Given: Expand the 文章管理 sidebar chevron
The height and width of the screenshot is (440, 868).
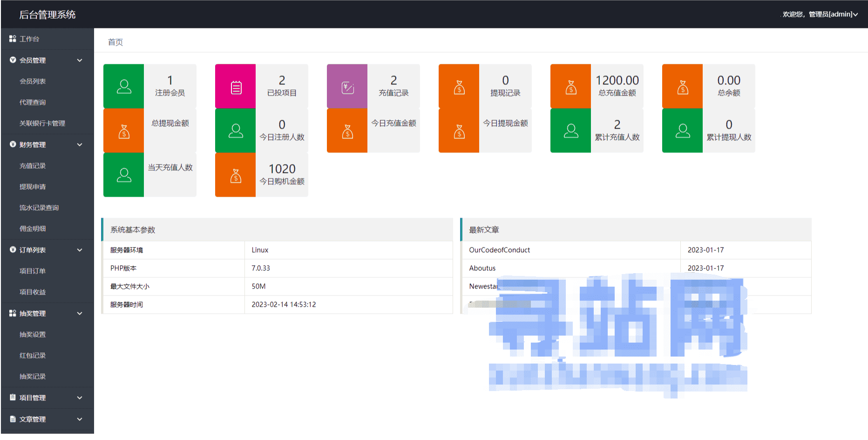Looking at the screenshot, I should click(x=80, y=419).
